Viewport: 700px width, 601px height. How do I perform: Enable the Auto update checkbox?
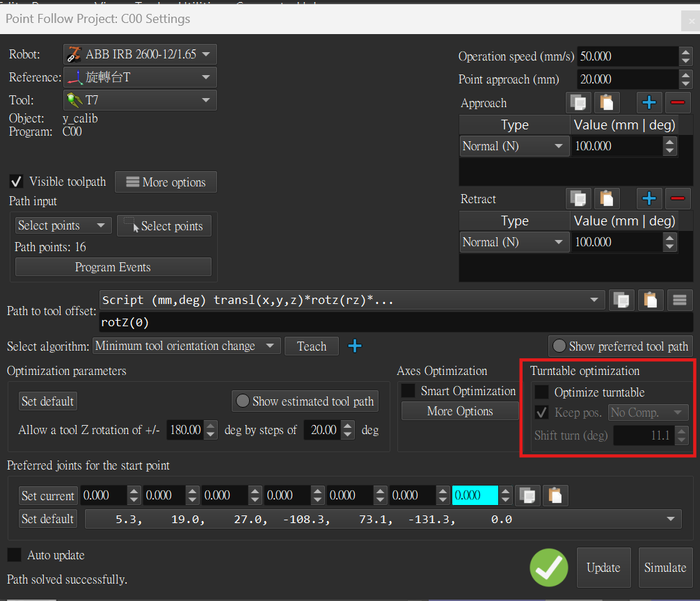coord(14,555)
